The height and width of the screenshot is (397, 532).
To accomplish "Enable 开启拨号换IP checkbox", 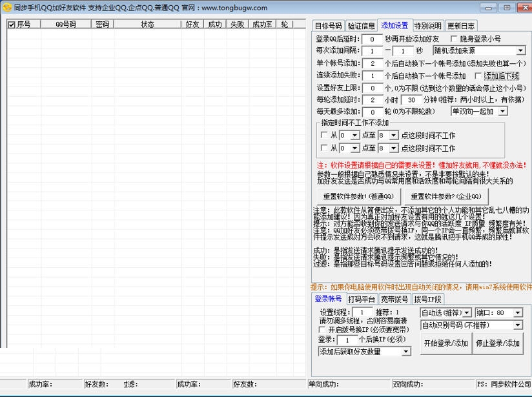I will (322, 329).
